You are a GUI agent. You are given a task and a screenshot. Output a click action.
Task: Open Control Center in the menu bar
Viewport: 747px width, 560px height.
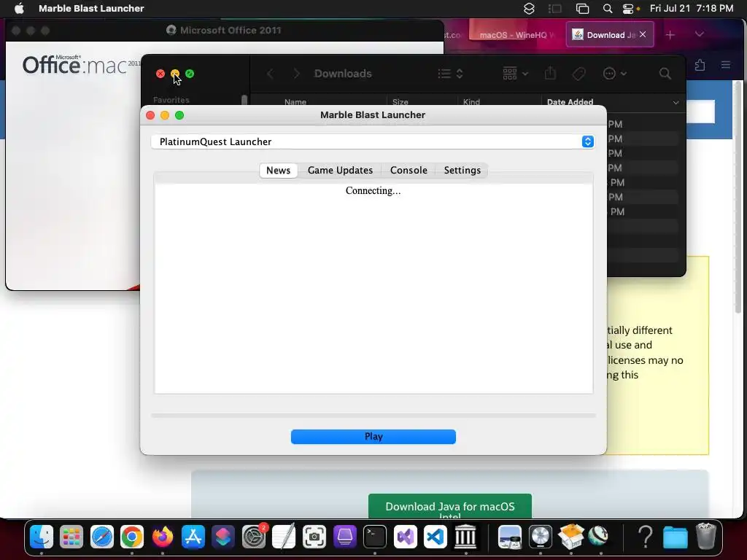[x=628, y=9]
